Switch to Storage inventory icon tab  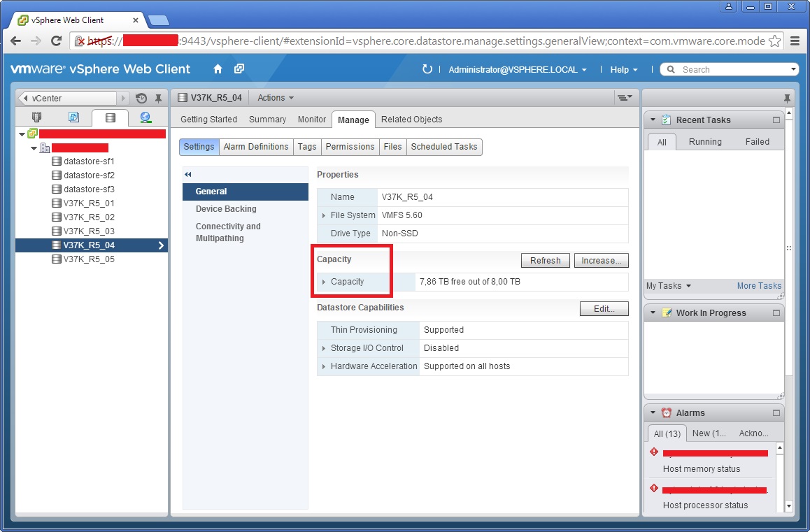tap(110, 117)
